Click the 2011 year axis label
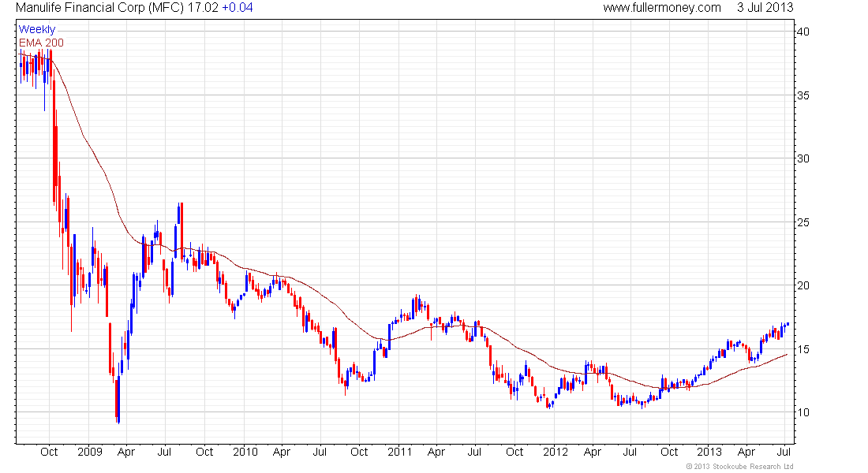 coord(400,452)
